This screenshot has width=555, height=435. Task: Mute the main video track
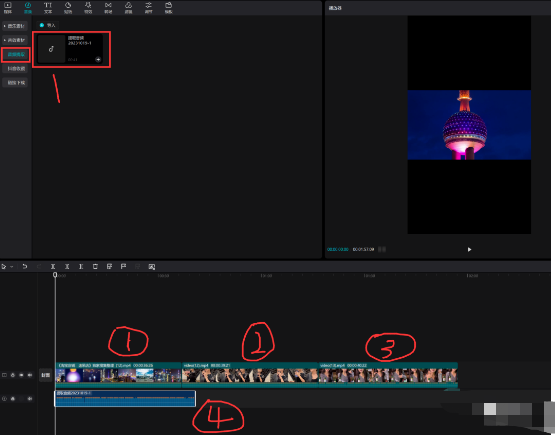30,375
